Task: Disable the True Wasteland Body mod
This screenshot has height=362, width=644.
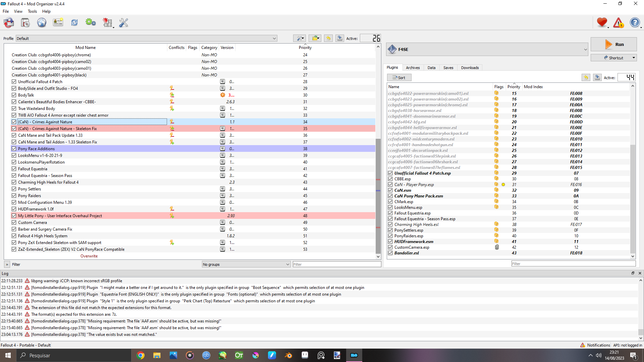Action: [14, 108]
